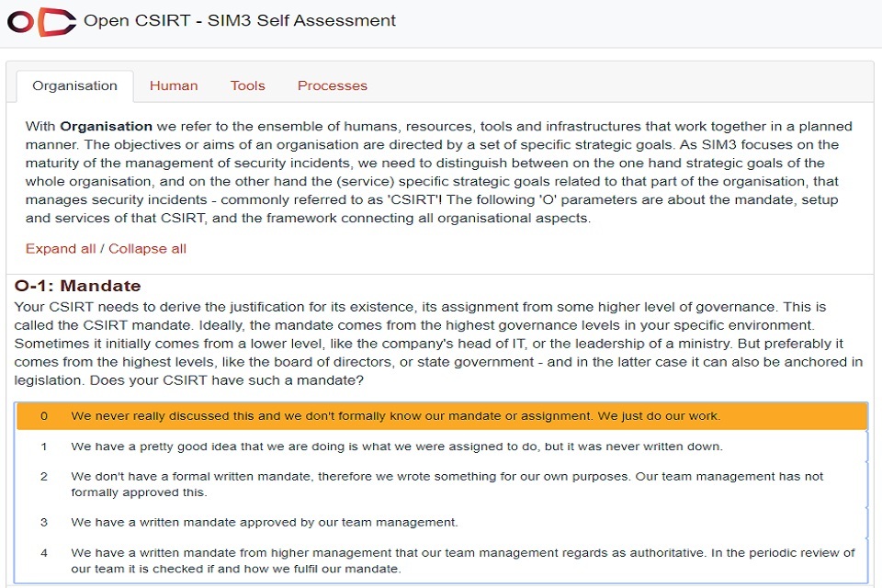Click the Open CSIRT - SIM3 Self Assessment title

tap(240, 20)
